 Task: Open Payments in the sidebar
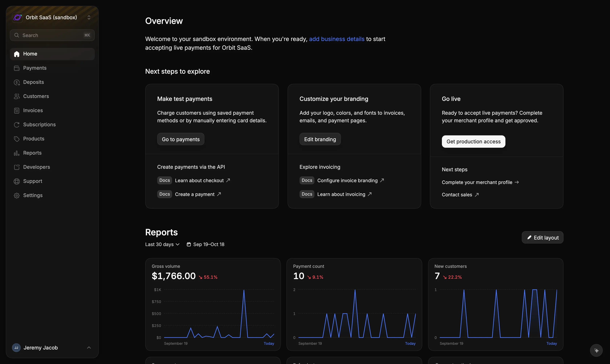coord(52,68)
